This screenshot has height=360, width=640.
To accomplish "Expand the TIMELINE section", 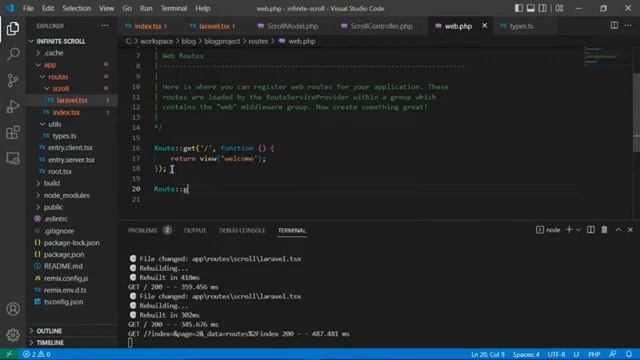I will coord(50,343).
